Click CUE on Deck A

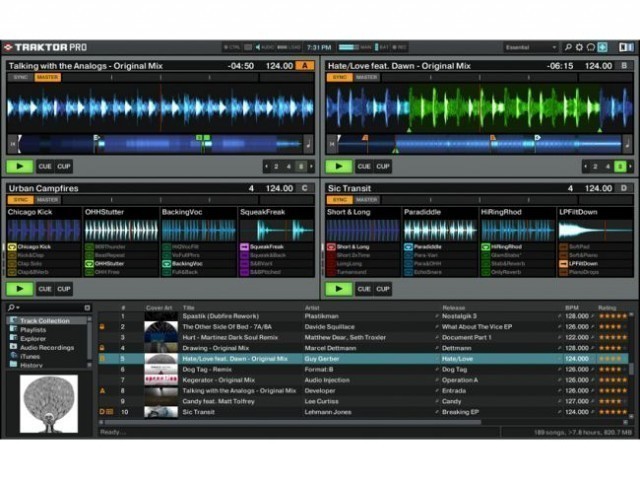point(45,166)
